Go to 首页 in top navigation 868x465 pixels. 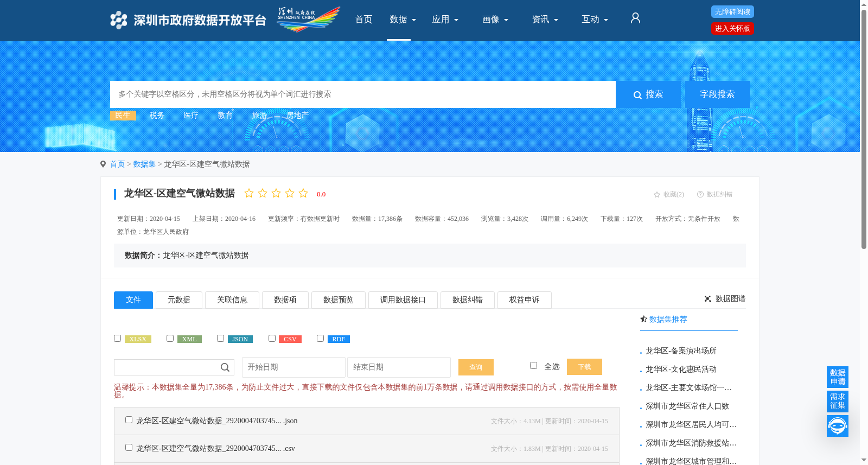[x=363, y=20]
